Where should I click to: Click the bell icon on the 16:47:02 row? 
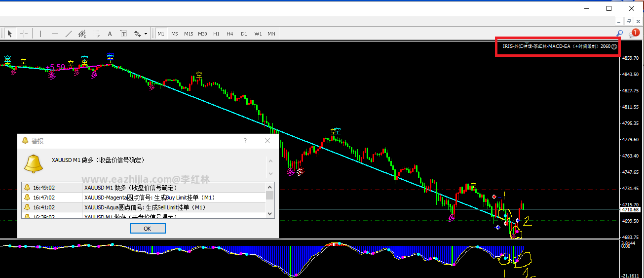click(x=28, y=198)
